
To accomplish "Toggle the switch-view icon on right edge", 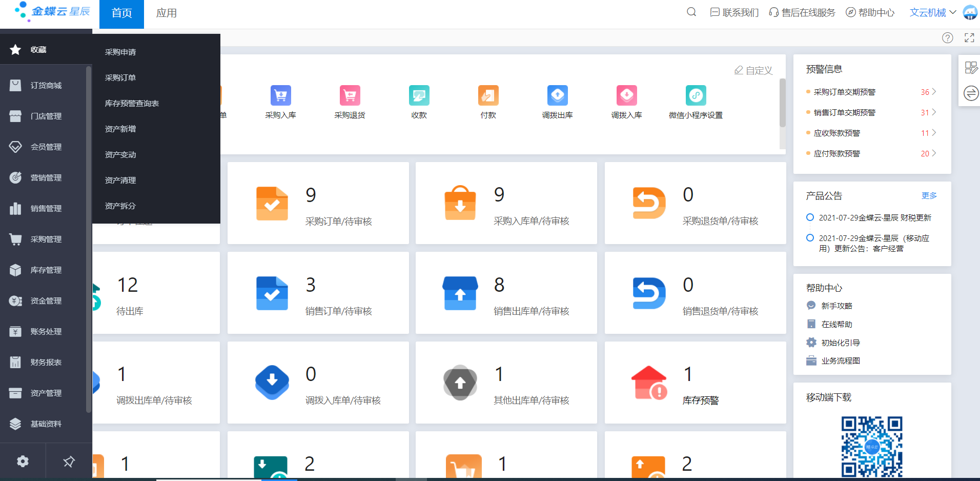I will click(x=971, y=93).
